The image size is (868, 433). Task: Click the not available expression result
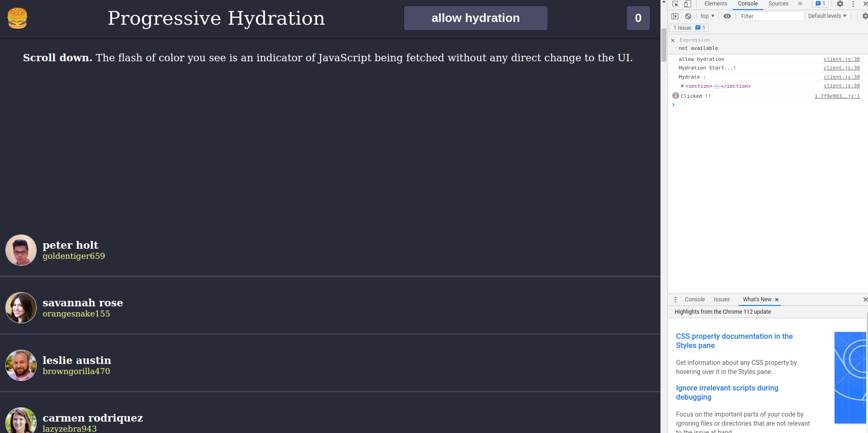pyautogui.click(x=698, y=48)
